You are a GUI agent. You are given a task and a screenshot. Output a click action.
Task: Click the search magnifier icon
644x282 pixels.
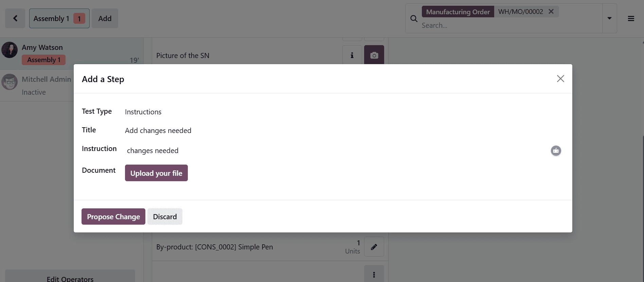point(414,18)
